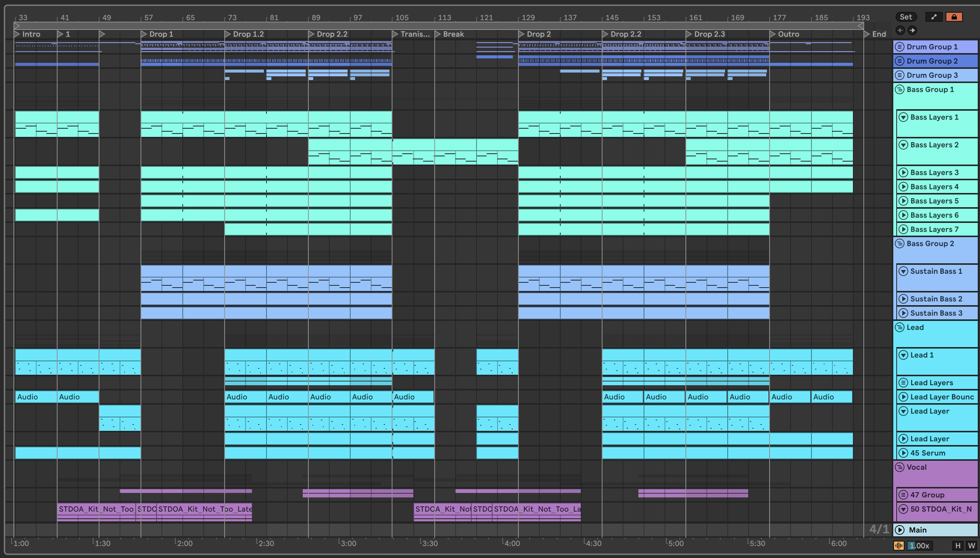Collapse the Bass Group 1 group

[900, 89]
